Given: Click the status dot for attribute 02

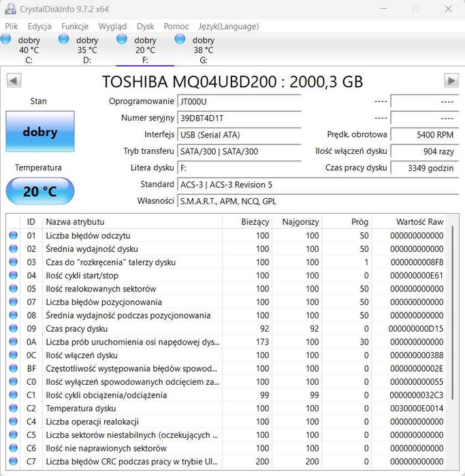Looking at the screenshot, I should tap(14, 249).
